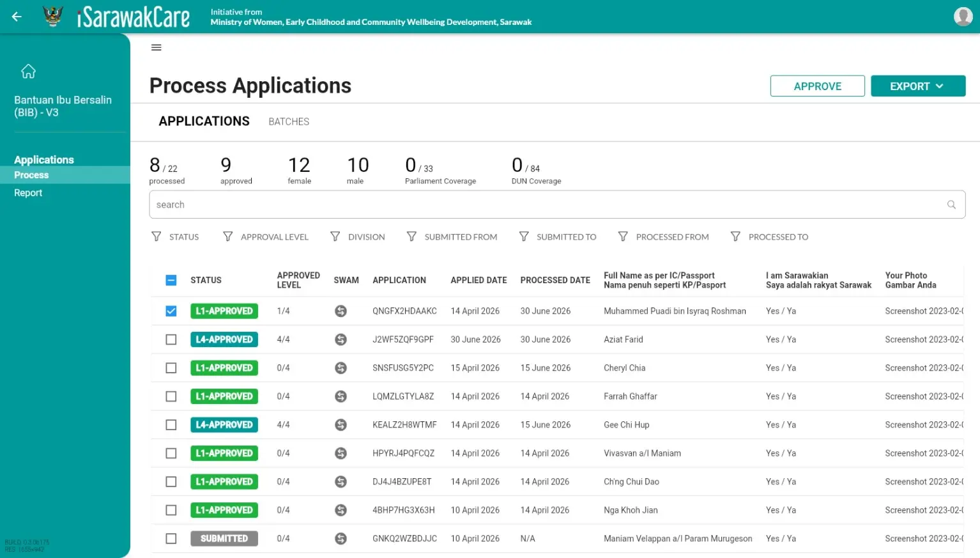
Task: Toggle the select-all header checkbox
Action: (171, 280)
